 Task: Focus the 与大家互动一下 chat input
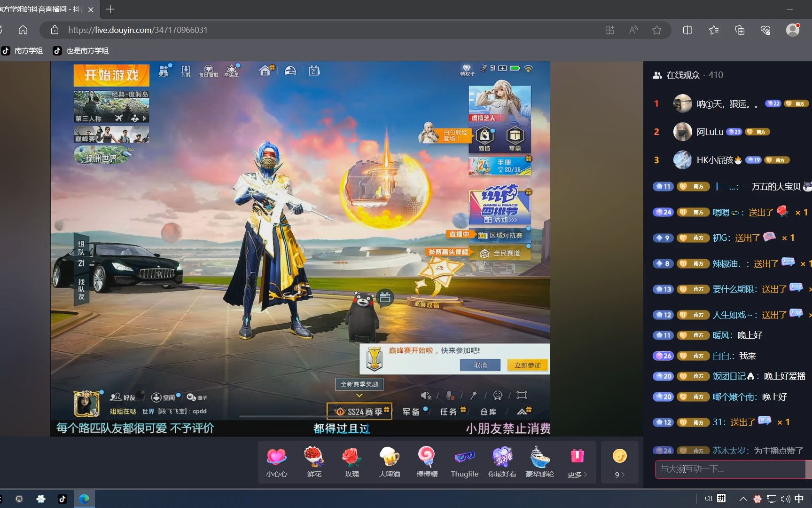(731, 469)
